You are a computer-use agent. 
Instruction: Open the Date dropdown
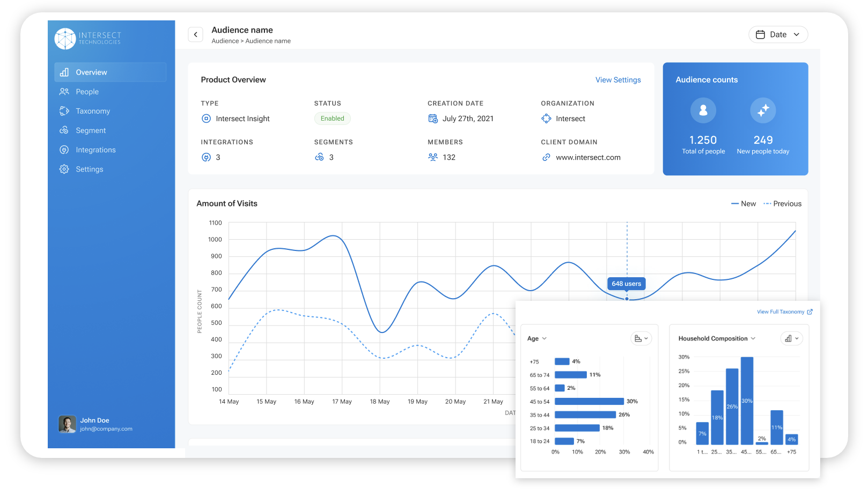click(x=778, y=34)
